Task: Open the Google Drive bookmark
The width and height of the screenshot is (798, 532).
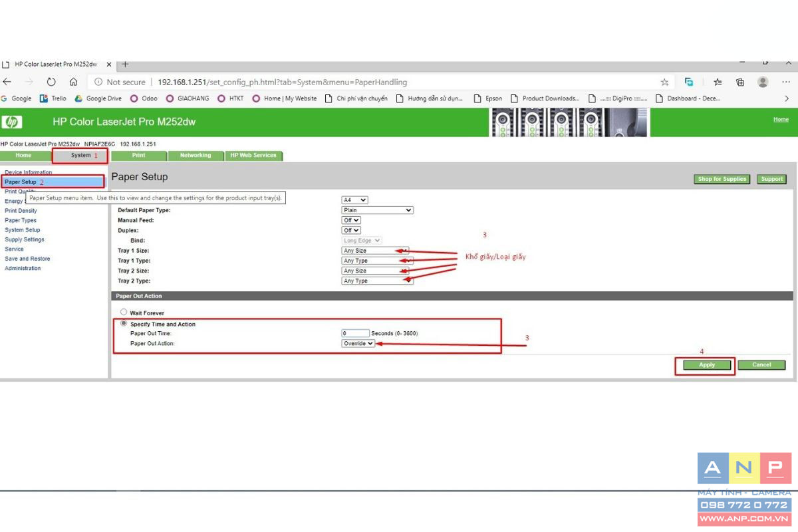Action: pyautogui.click(x=98, y=98)
